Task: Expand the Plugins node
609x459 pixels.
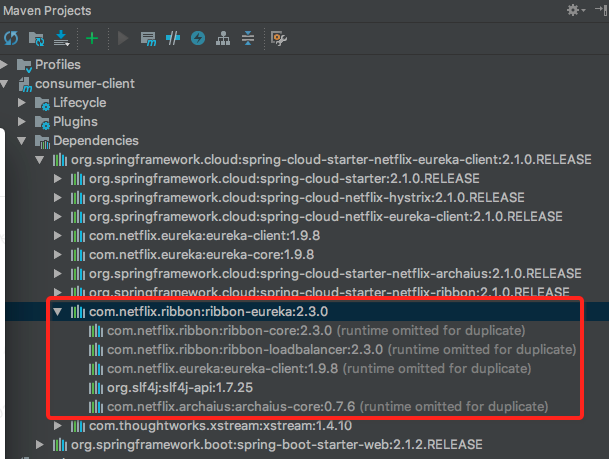Action: point(22,122)
